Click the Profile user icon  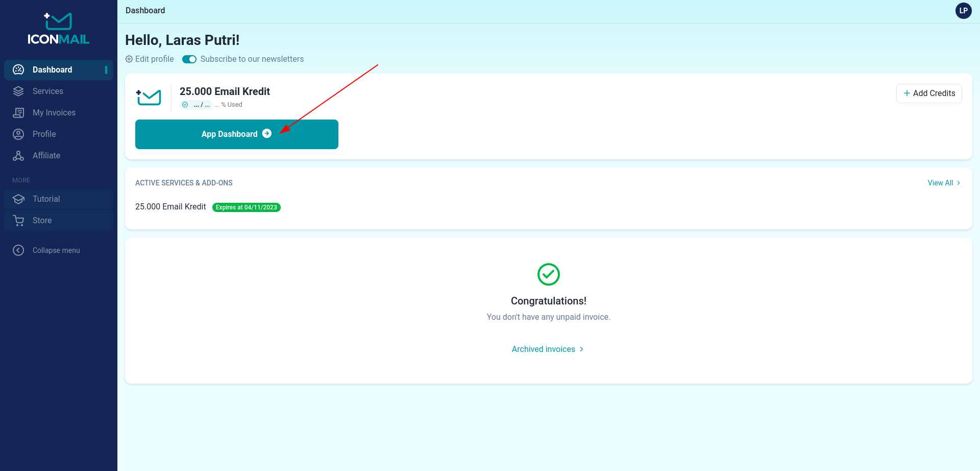pos(18,134)
